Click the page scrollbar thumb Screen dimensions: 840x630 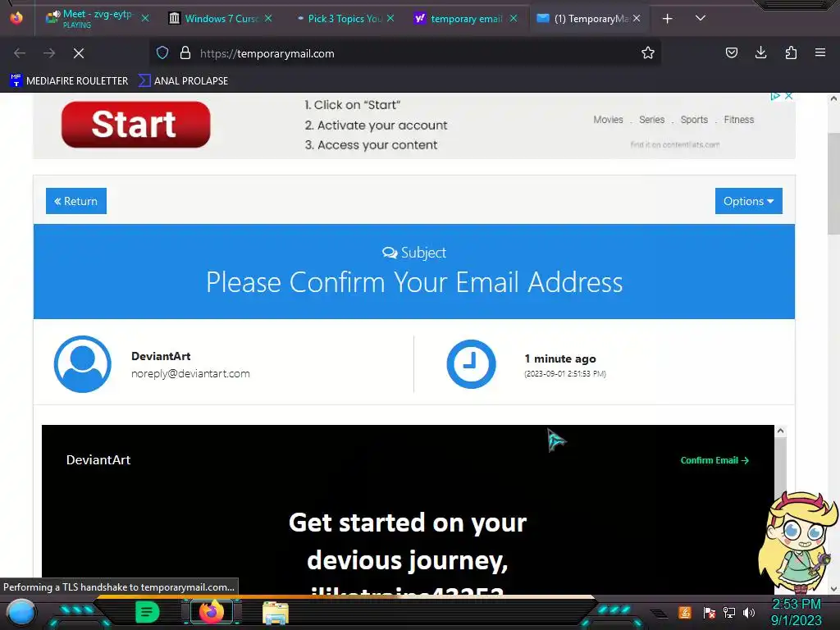coord(833,183)
